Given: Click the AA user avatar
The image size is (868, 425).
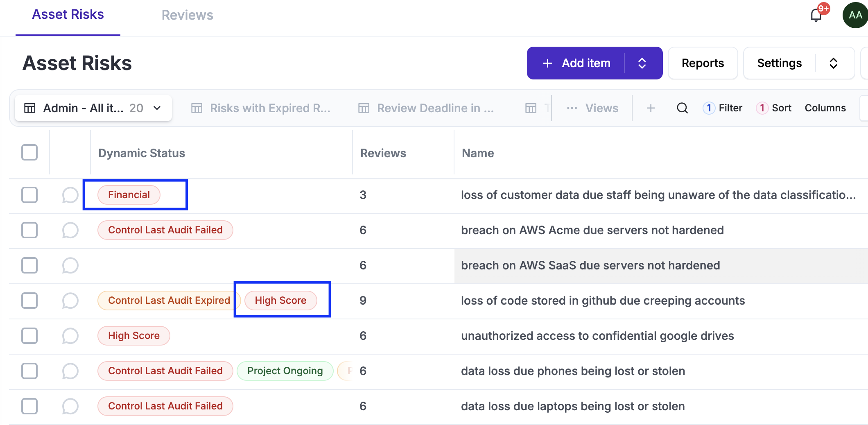Looking at the screenshot, I should (855, 16).
